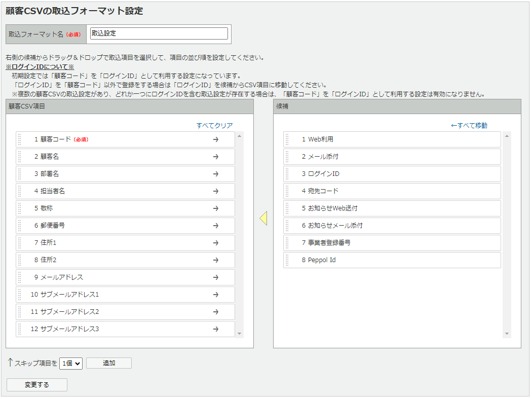Open the skip item count dropdown

tap(70, 363)
